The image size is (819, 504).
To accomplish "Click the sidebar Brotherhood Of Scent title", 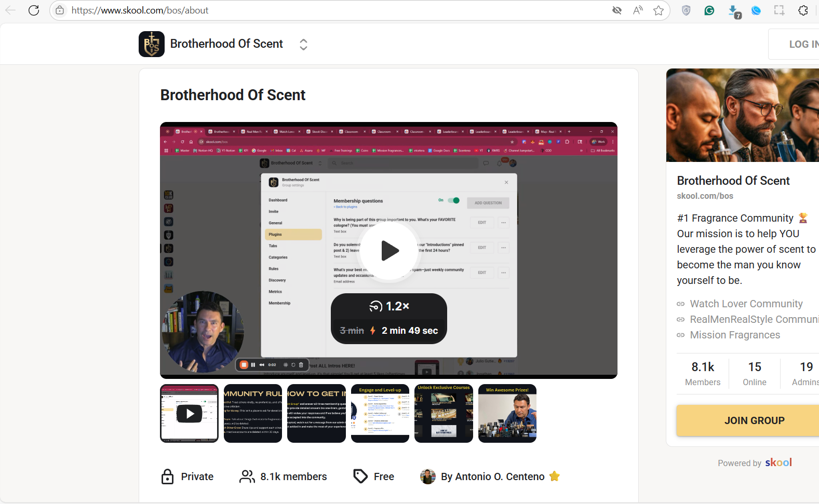I will point(733,181).
